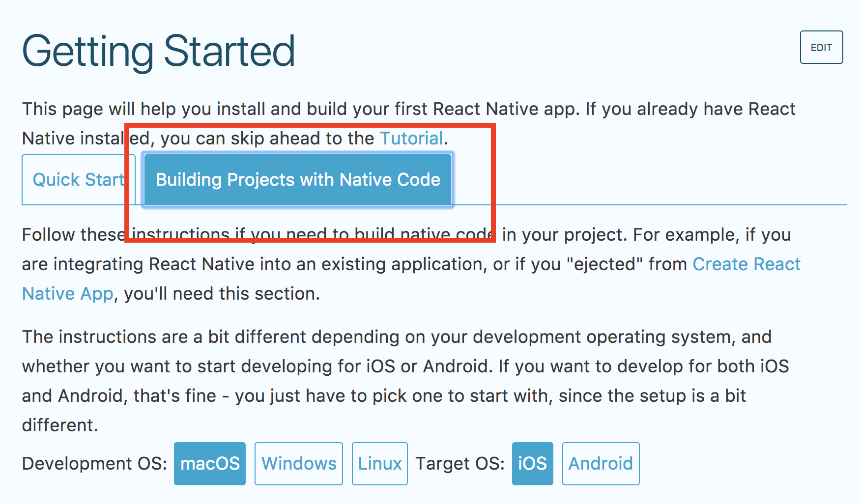Click the Getting Started heading
861x504 pixels.
(x=159, y=51)
